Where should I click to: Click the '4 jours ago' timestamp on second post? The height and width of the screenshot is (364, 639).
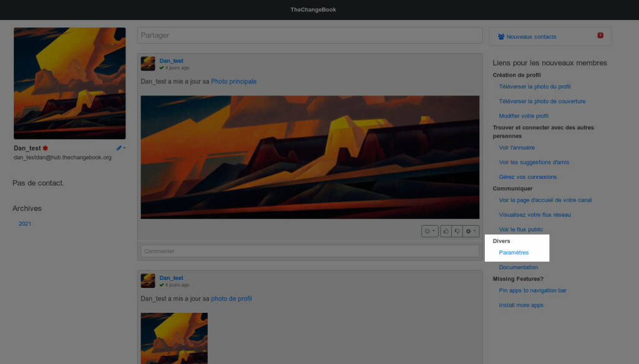tap(177, 285)
